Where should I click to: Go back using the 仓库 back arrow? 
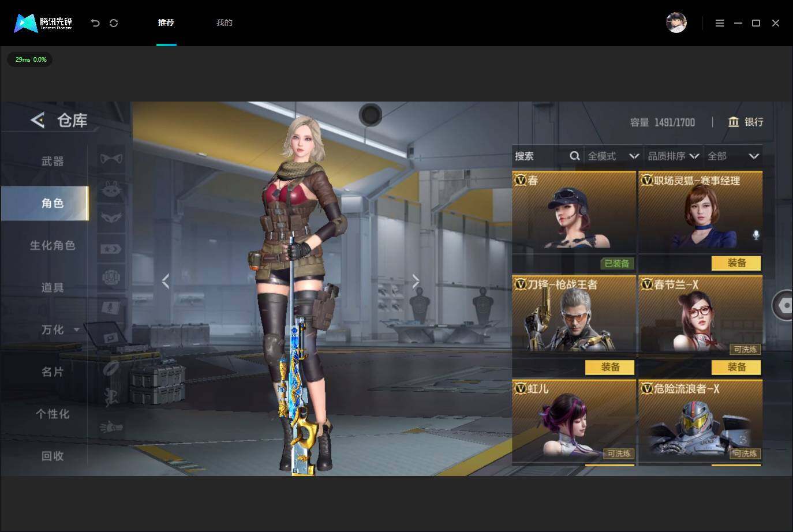pos(38,120)
